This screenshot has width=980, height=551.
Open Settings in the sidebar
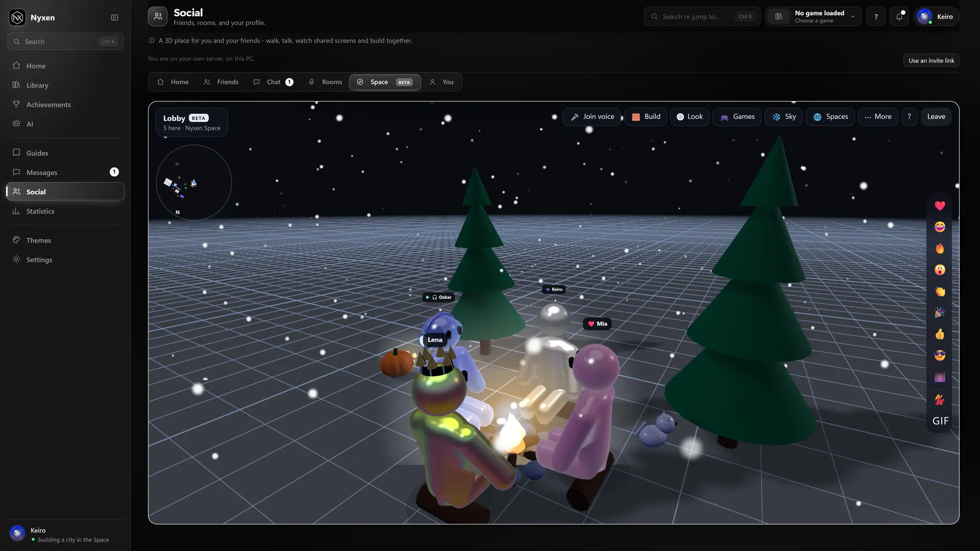[65, 260]
